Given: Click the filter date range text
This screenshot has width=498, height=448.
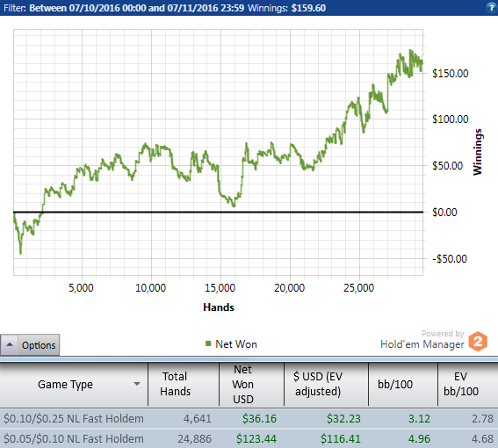Looking at the screenshot, I should click(136, 8).
